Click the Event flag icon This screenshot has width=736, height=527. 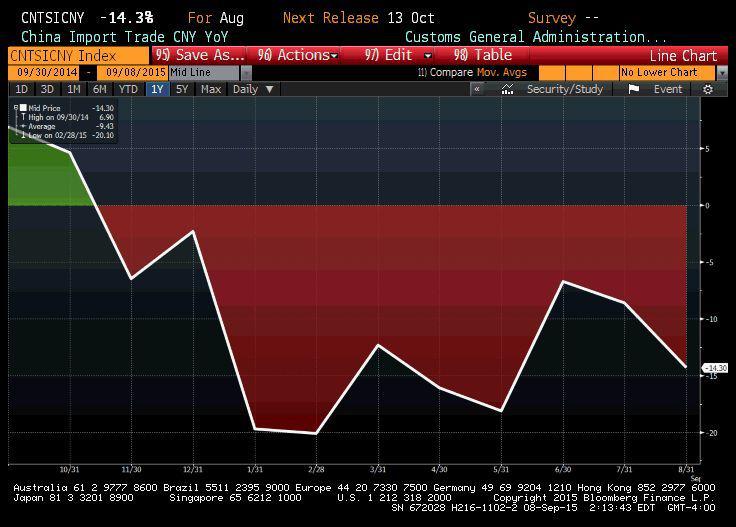[x=634, y=89]
